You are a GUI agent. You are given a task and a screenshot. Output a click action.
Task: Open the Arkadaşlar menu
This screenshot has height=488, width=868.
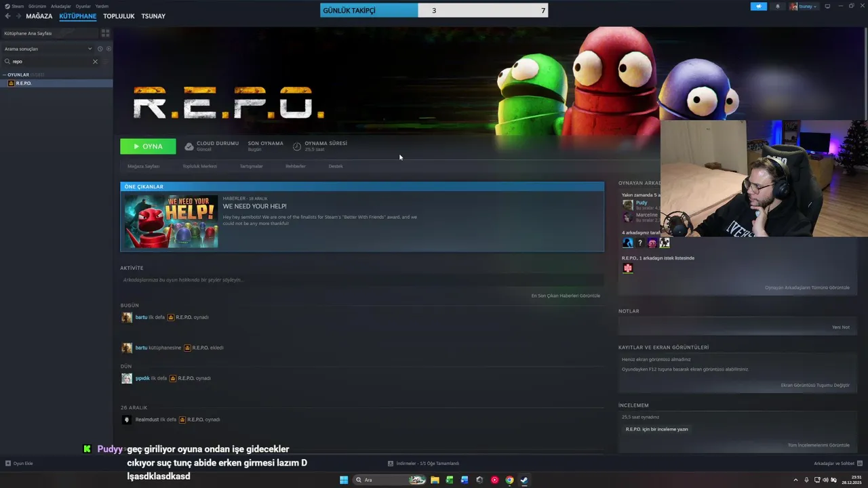61,6
